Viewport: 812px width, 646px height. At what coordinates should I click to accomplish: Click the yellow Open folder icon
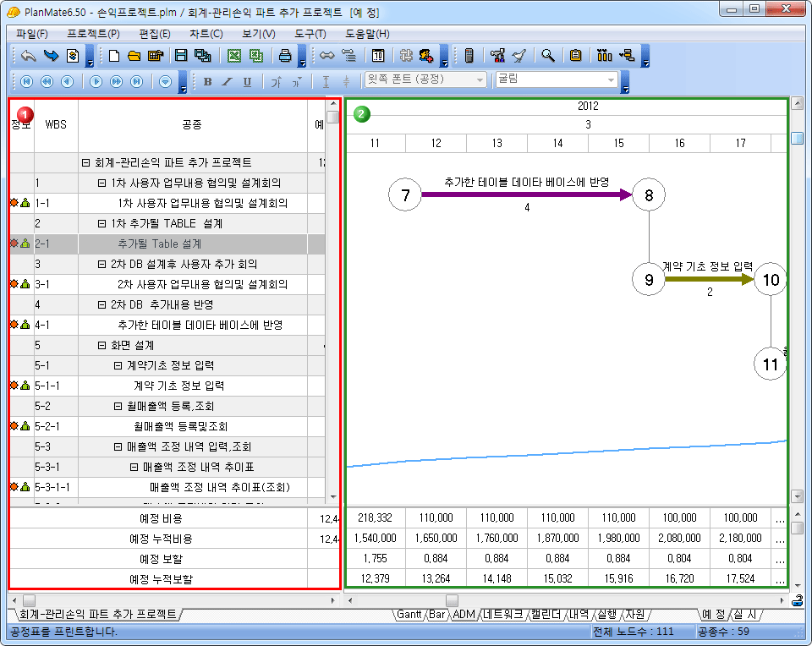[134, 57]
